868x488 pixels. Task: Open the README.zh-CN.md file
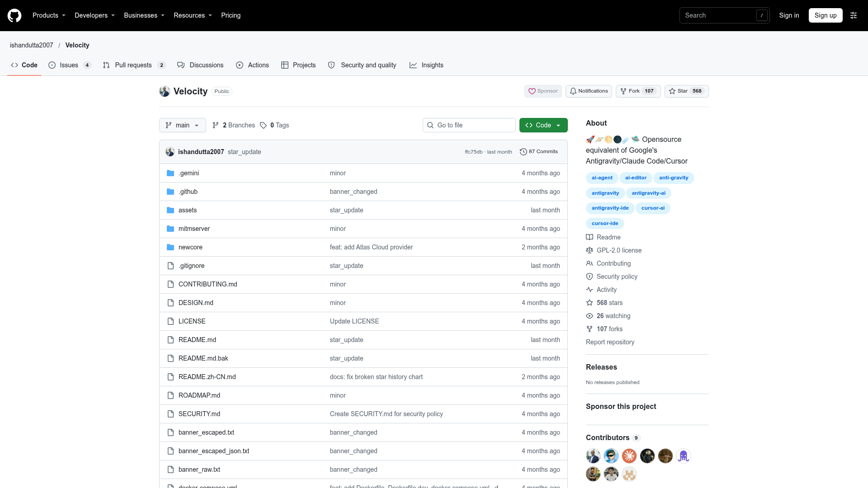pyautogui.click(x=207, y=377)
